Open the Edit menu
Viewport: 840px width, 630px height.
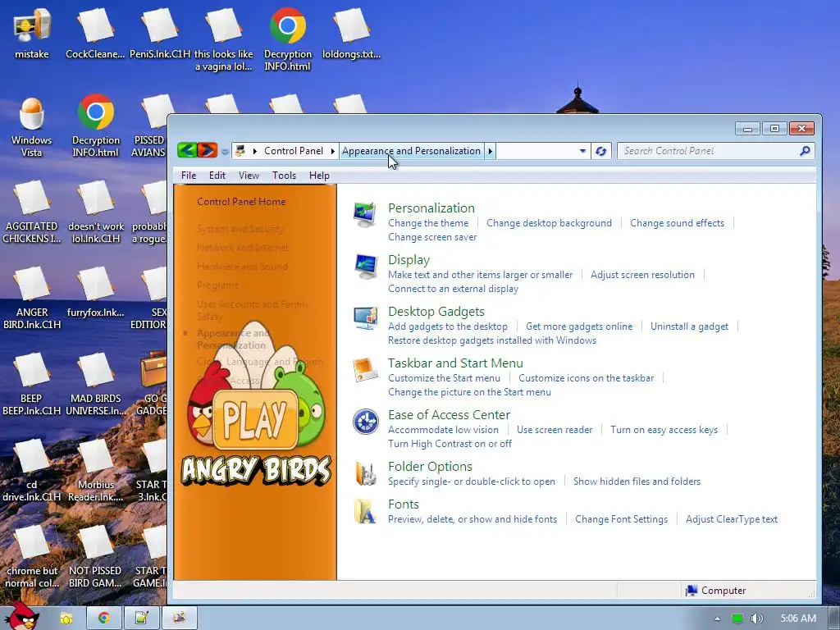coord(217,176)
